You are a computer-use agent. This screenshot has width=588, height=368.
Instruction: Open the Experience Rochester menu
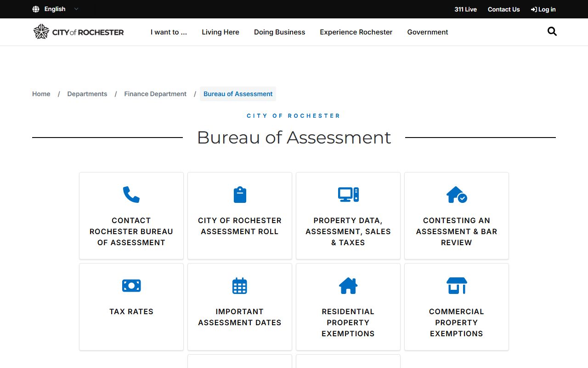tap(356, 32)
